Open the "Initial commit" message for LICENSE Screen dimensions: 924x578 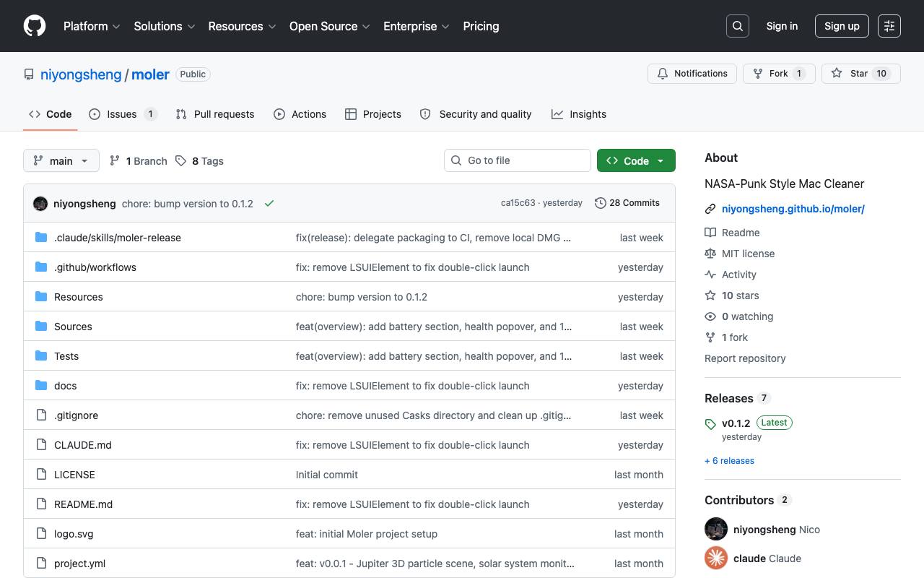tap(327, 475)
